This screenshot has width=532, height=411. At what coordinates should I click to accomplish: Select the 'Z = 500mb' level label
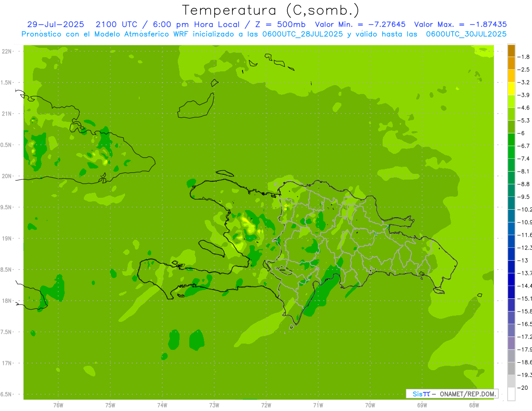282,24
